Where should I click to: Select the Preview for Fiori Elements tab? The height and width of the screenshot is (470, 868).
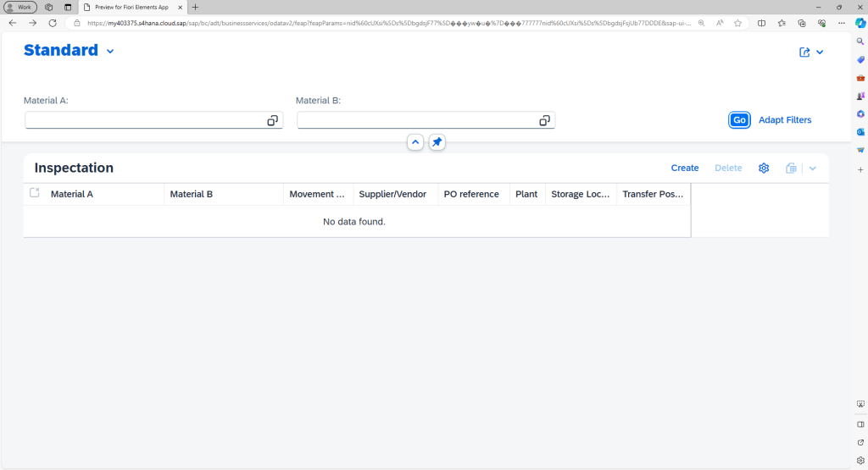coord(131,7)
